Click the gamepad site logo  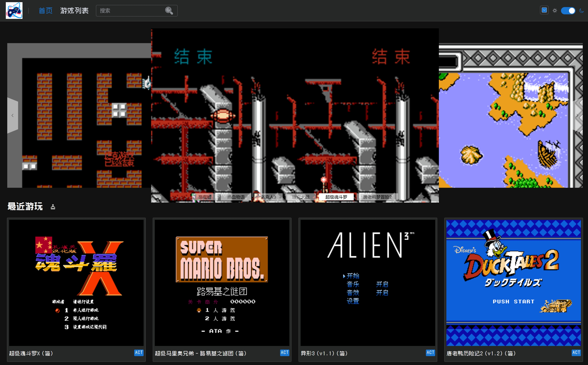(x=14, y=11)
